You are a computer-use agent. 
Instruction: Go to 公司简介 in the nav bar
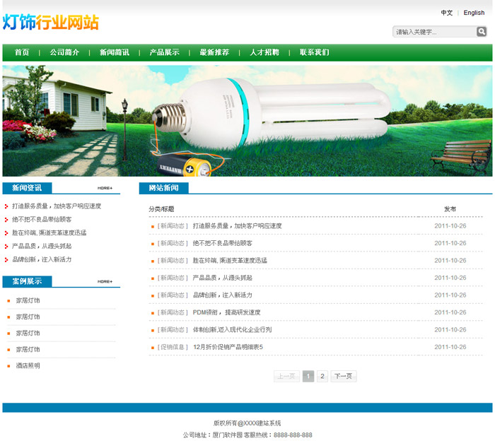tap(64, 52)
